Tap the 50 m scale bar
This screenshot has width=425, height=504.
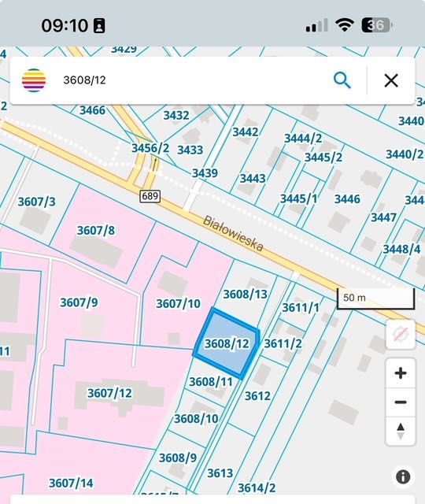[375, 298]
